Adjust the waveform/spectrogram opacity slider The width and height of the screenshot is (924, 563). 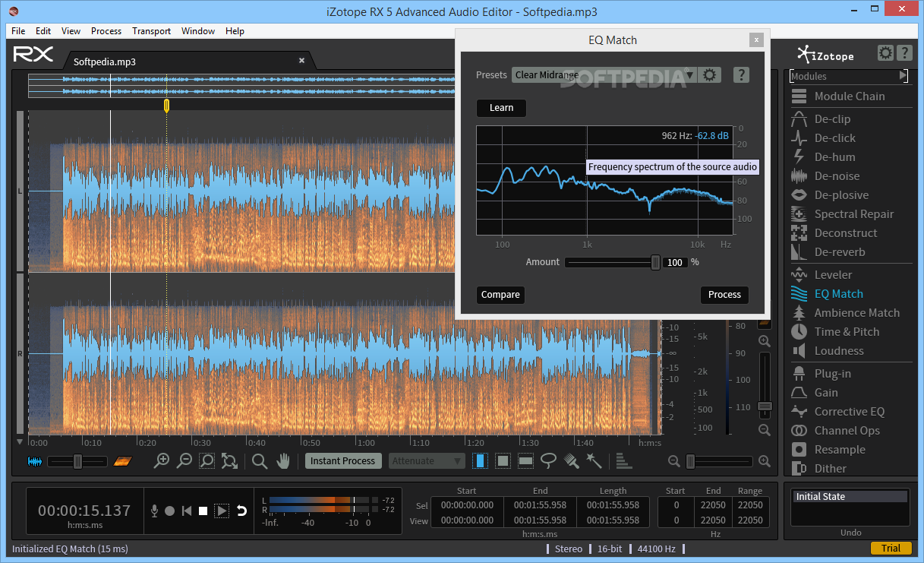pos(77,461)
